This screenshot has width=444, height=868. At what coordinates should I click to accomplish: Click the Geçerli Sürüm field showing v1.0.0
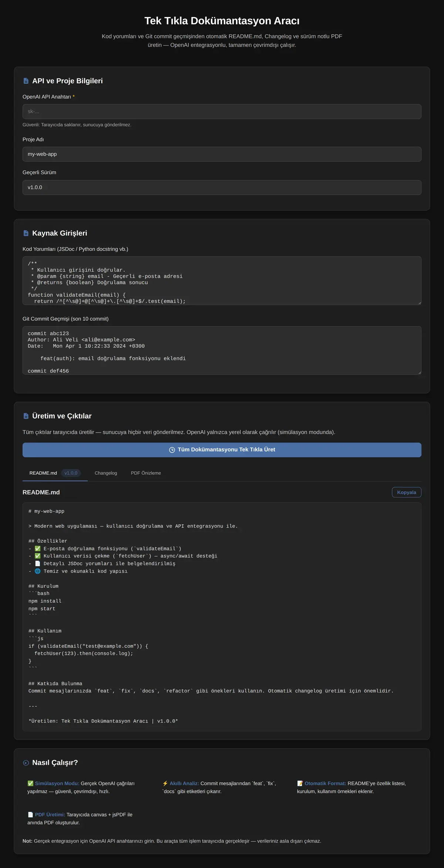(x=222, y=188)
